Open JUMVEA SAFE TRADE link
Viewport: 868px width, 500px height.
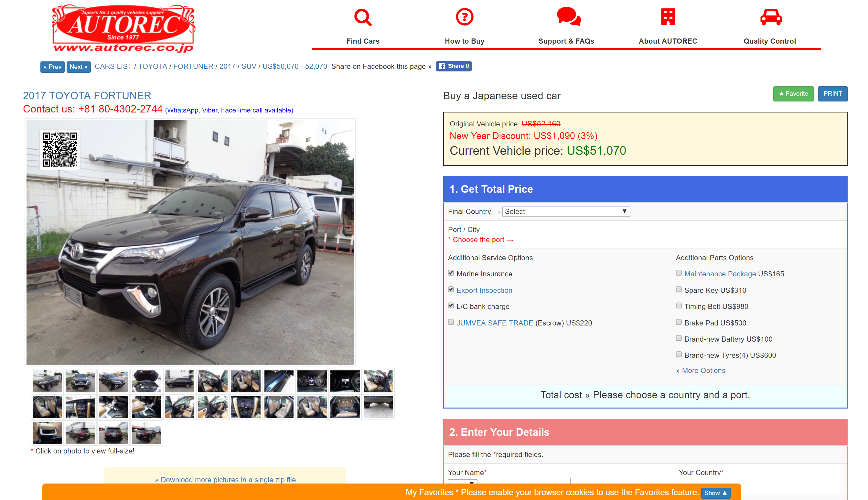pyautogui.click(x=495, y=323)
